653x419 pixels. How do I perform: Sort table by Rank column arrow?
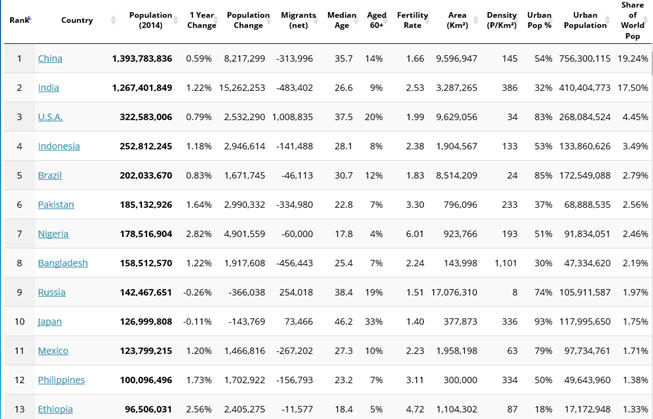pos(30,19)
